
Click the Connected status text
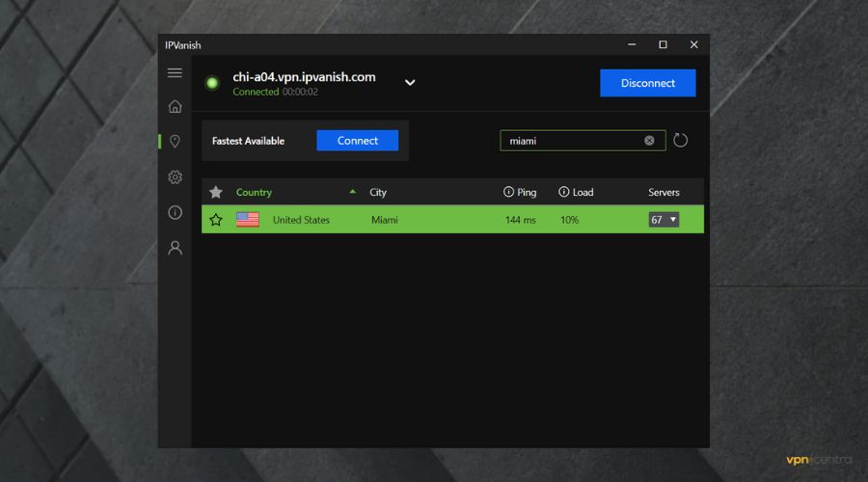(256, 92)
